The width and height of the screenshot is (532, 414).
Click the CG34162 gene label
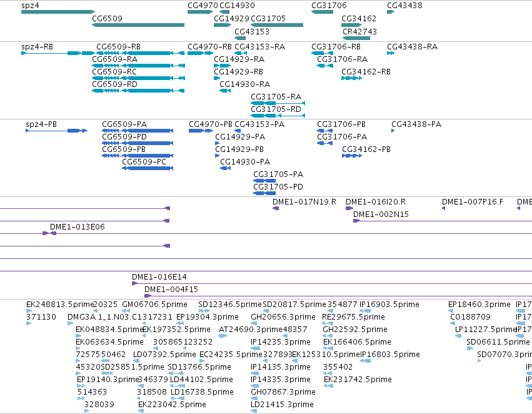359,18
